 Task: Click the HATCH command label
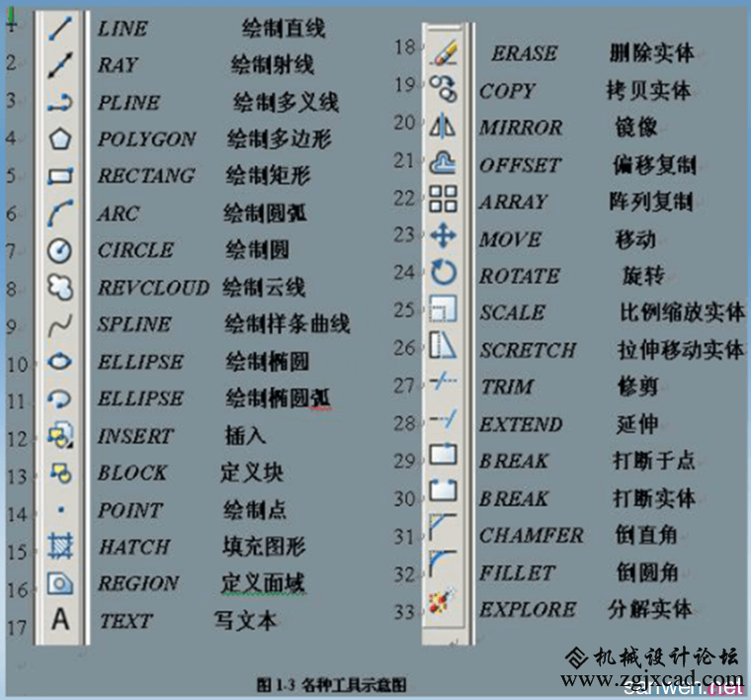tap(134, 547)
